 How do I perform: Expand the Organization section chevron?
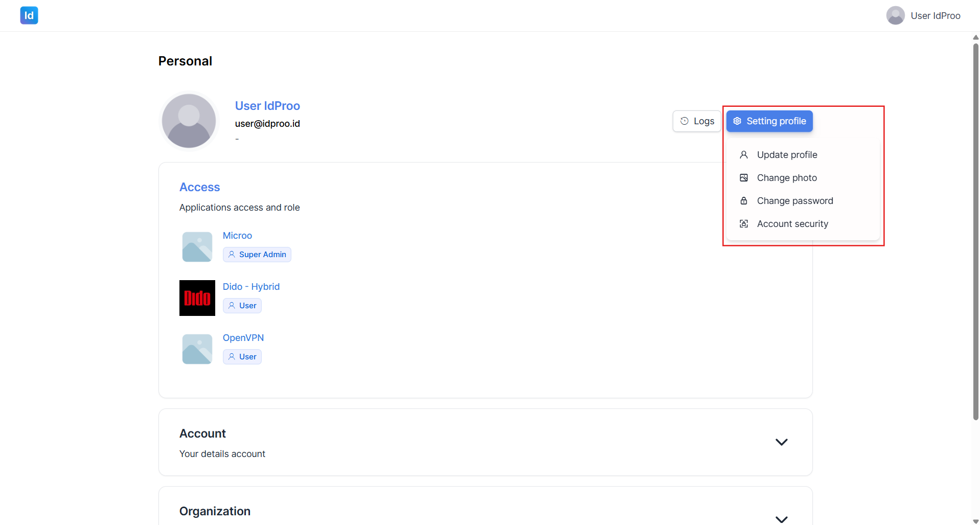click(781, 519)
